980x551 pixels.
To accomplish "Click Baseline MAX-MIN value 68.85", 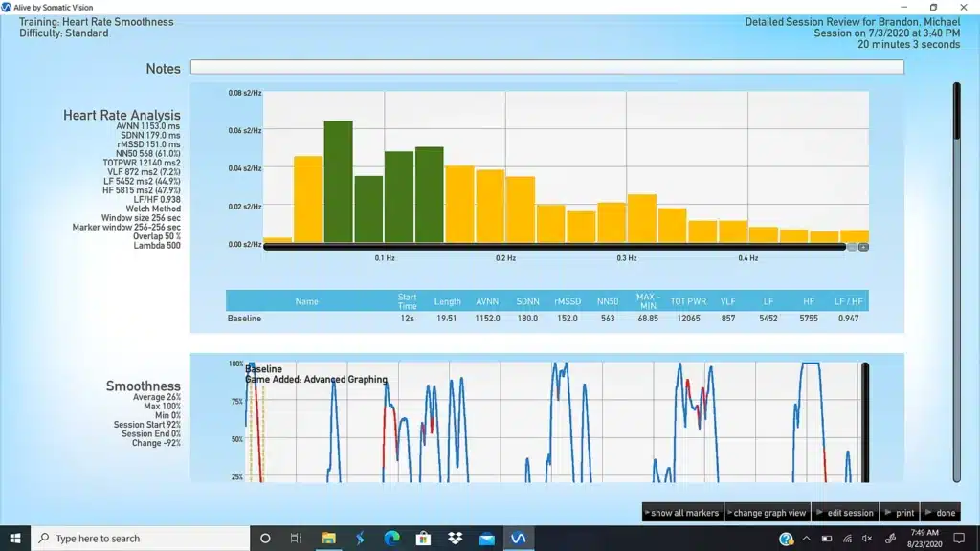I will pos(648,319).
